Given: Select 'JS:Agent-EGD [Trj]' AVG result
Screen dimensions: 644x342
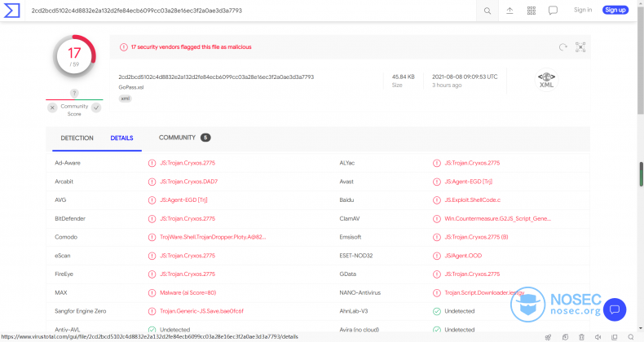Looking at the screenshot, I should click(183, 200).
